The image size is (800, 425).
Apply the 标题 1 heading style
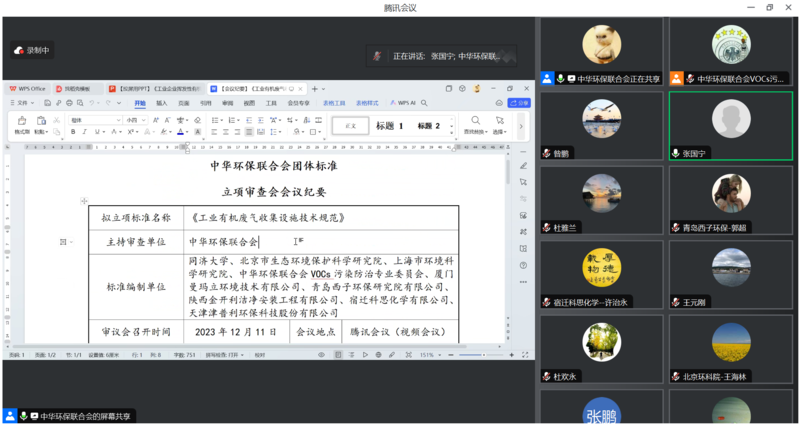click(x=389, y=126)
